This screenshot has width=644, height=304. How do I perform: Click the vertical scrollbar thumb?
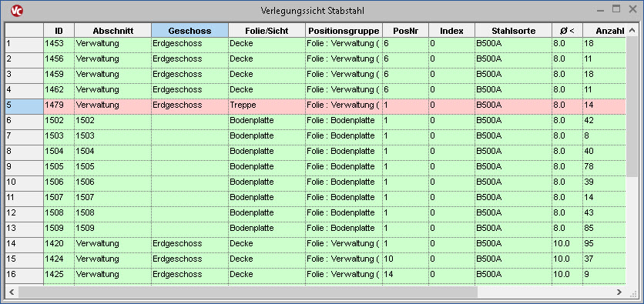pos(632,107)
